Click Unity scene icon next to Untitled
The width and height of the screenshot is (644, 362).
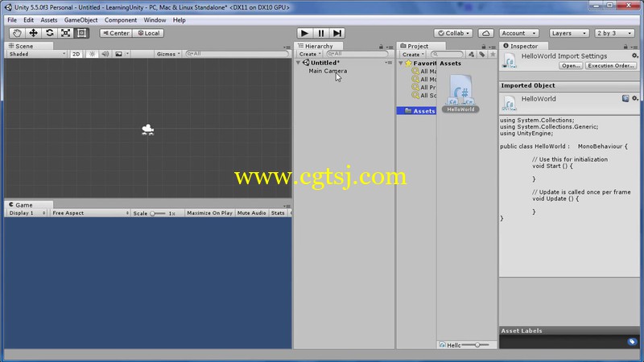coord(306,63)
